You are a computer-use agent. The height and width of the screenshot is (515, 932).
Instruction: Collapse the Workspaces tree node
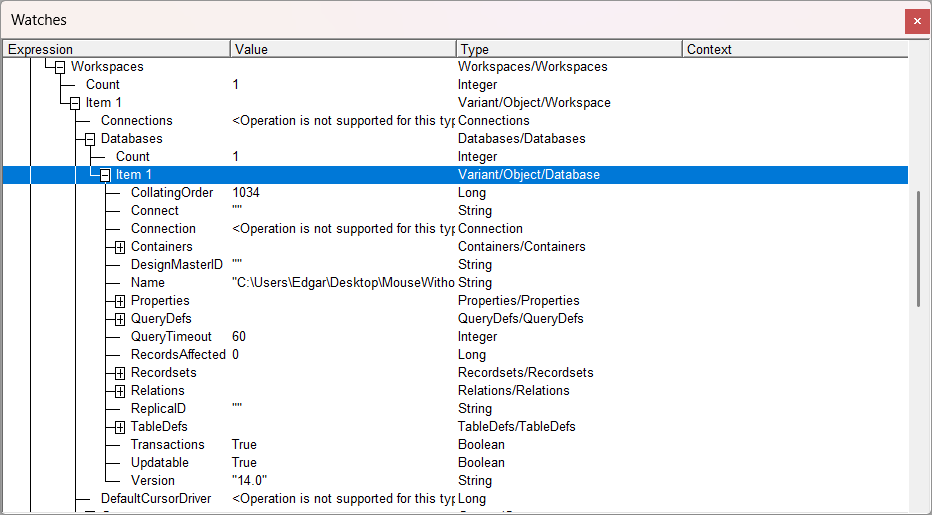coord(59,67)
